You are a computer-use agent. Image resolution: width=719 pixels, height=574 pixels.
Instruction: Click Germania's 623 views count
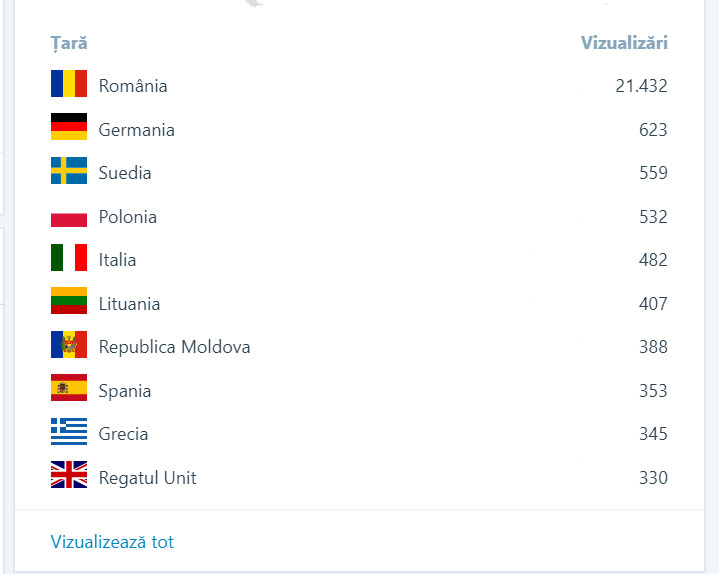[653, 130]
